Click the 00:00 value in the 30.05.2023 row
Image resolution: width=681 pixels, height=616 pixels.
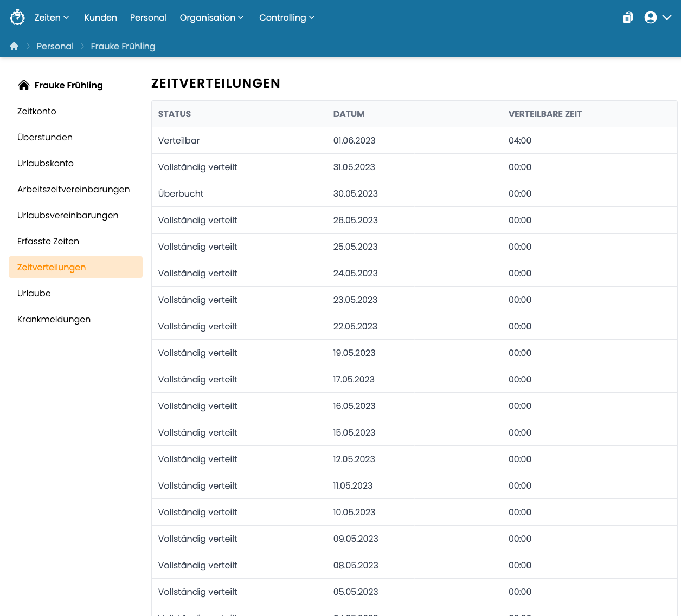(520, 193)
